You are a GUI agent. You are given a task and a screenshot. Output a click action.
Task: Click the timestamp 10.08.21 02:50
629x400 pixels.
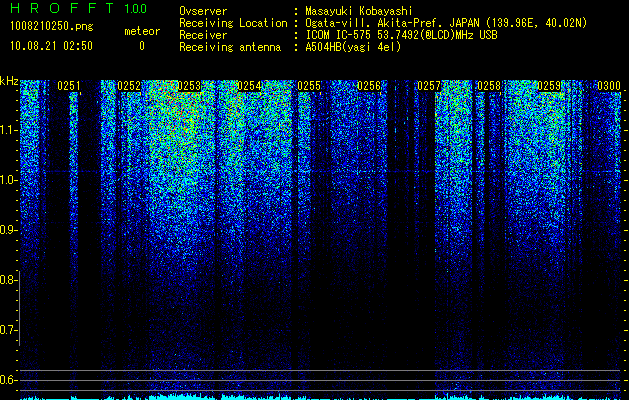click(51, 46)
